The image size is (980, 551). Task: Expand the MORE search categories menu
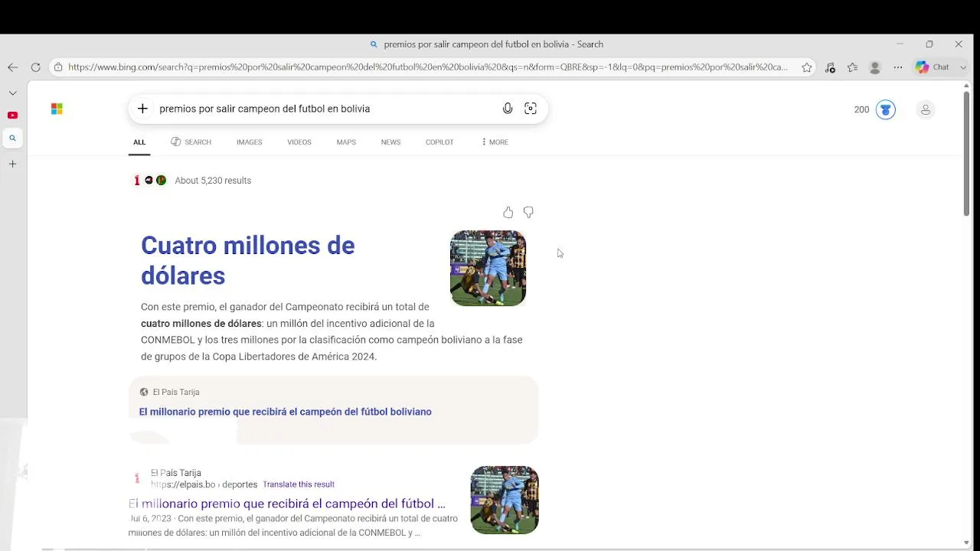495,142
